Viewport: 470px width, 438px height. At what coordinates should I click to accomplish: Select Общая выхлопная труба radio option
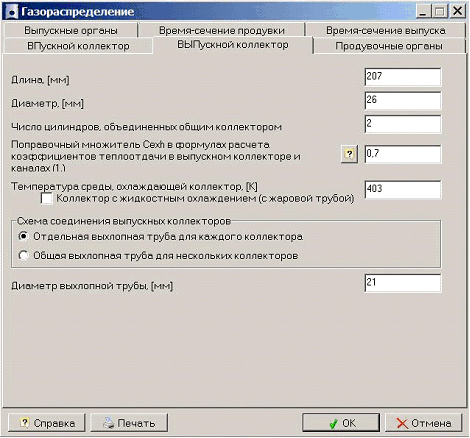click(23, 256)
